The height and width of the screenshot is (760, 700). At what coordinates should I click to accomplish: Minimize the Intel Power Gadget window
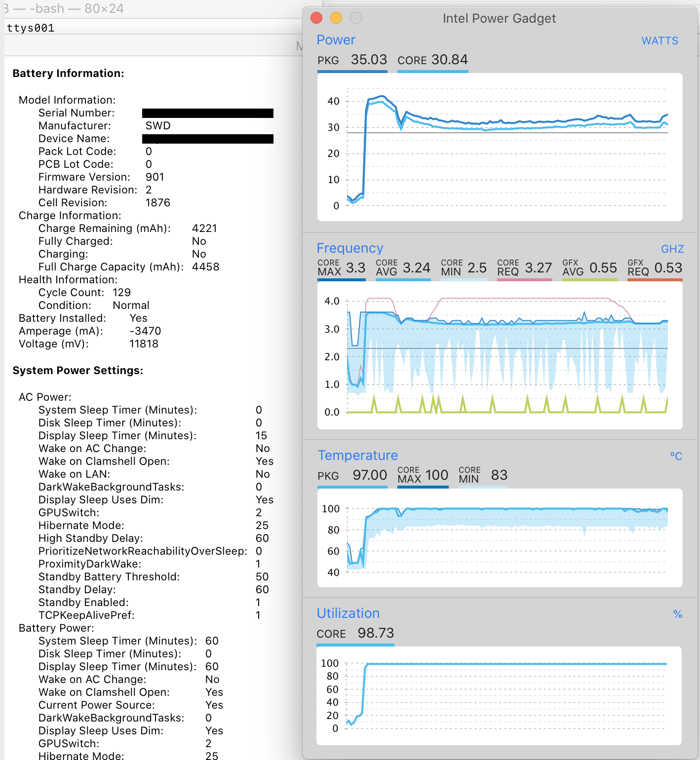336,18
